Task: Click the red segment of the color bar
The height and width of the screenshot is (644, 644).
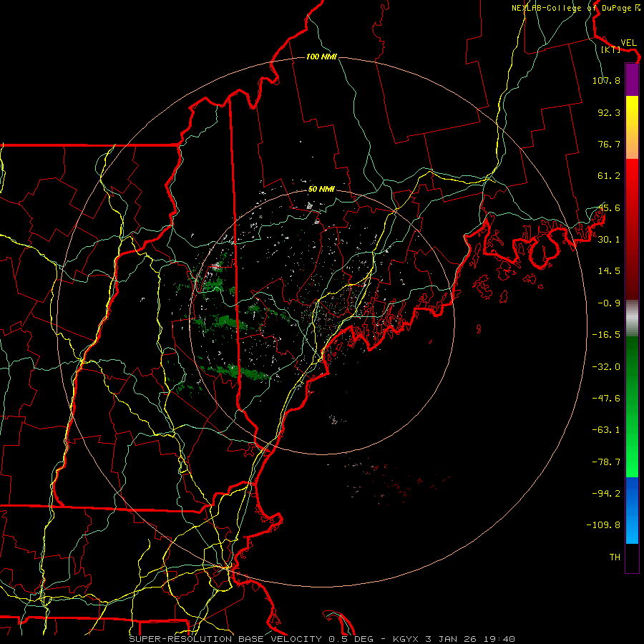Action: tap(632, 229)
